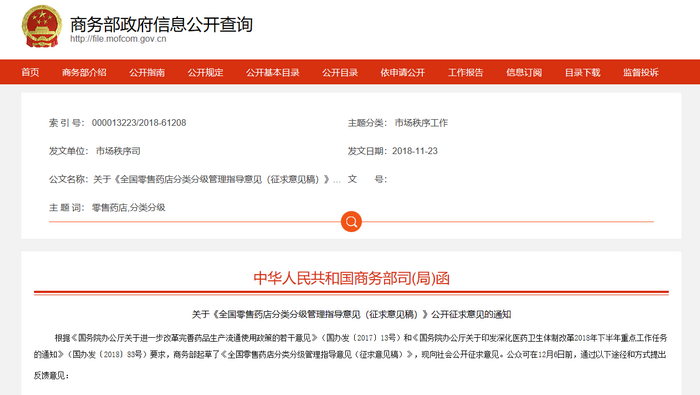The height and width of the screenshot is (395, 700).
Task: Click the national emblem logo
Action: [42, 26]
